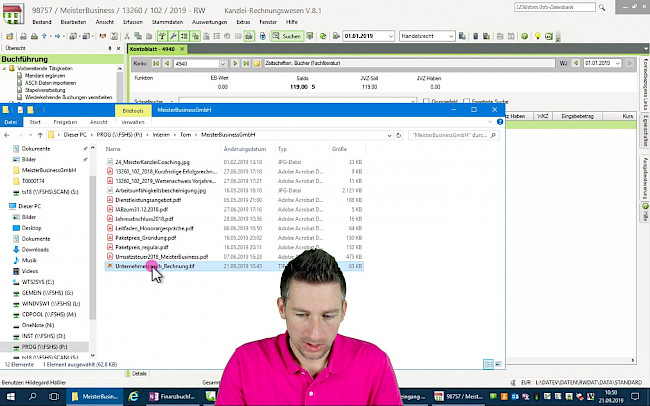Click the Datei button in Explorer
Screen dimensions: 650x406
tap(9, 122)
